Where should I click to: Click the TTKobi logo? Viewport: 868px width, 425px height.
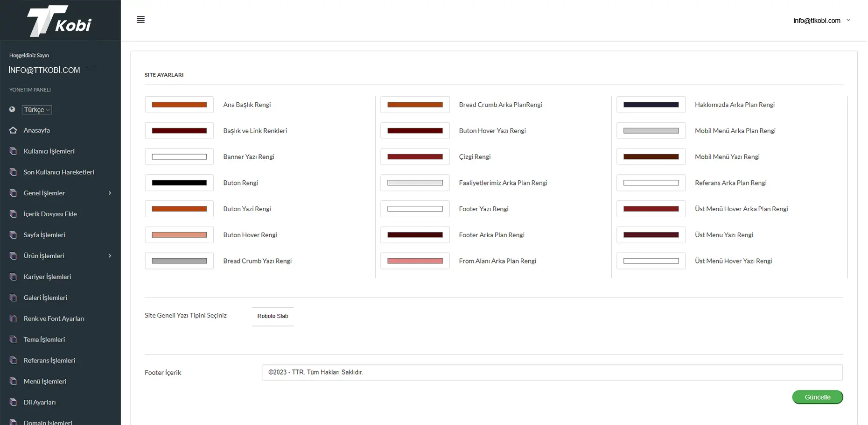click(60, 21)
